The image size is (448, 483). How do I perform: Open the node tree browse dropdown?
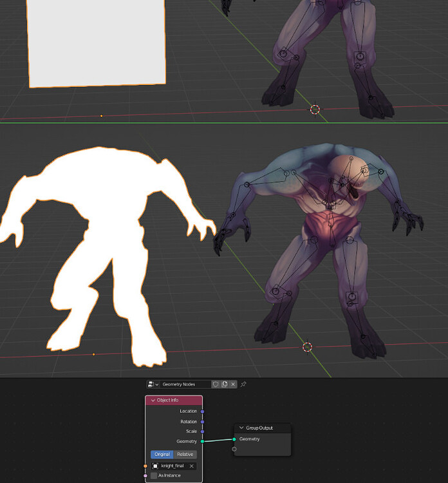[x=153, y=384]
